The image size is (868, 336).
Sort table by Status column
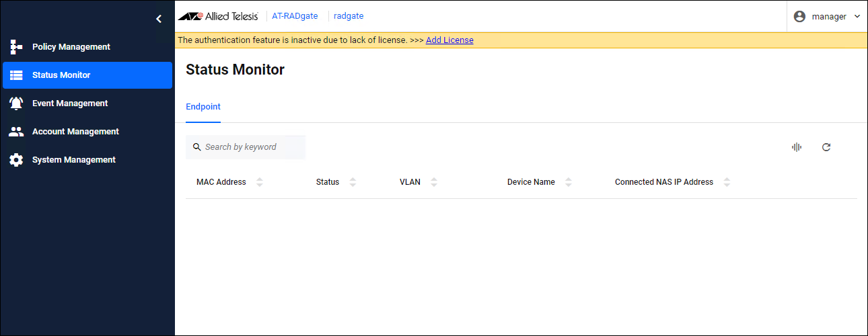click(x=353, y=182)
